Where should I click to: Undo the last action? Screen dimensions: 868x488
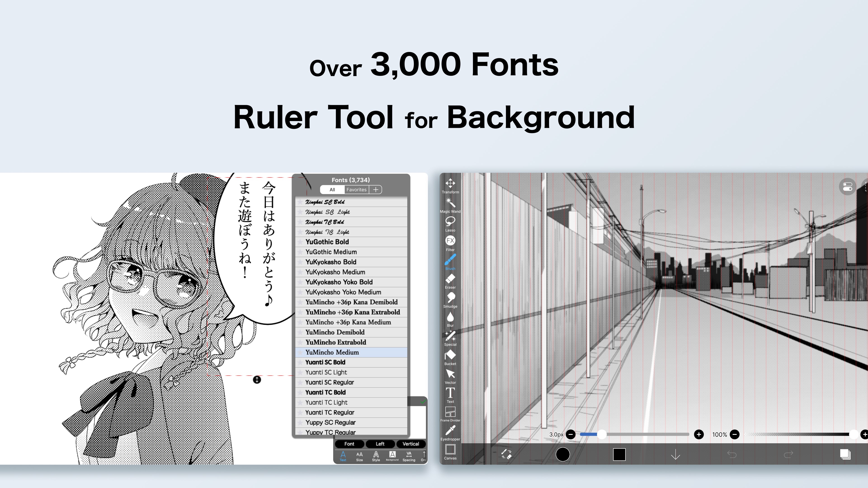(732, 455)
